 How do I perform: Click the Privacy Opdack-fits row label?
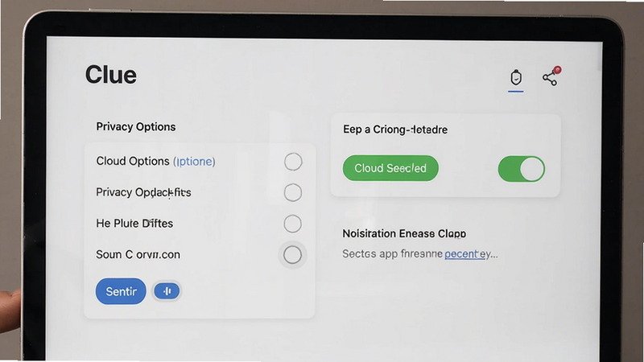pos(143,192)
